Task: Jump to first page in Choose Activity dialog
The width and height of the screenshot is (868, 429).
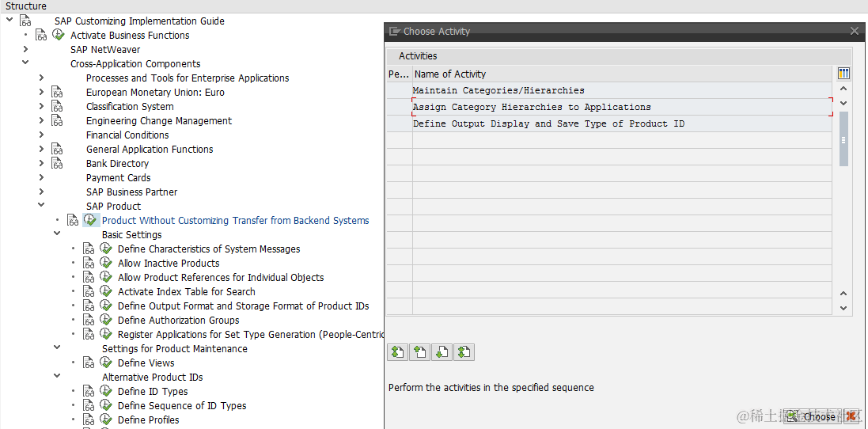Action: 397,352
